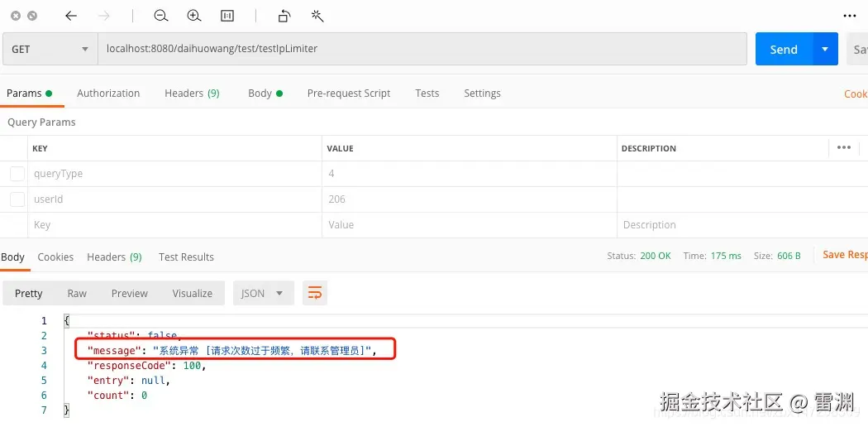Click the DESCRIPTION column header
868x427 pixels.
pos(649,148)
